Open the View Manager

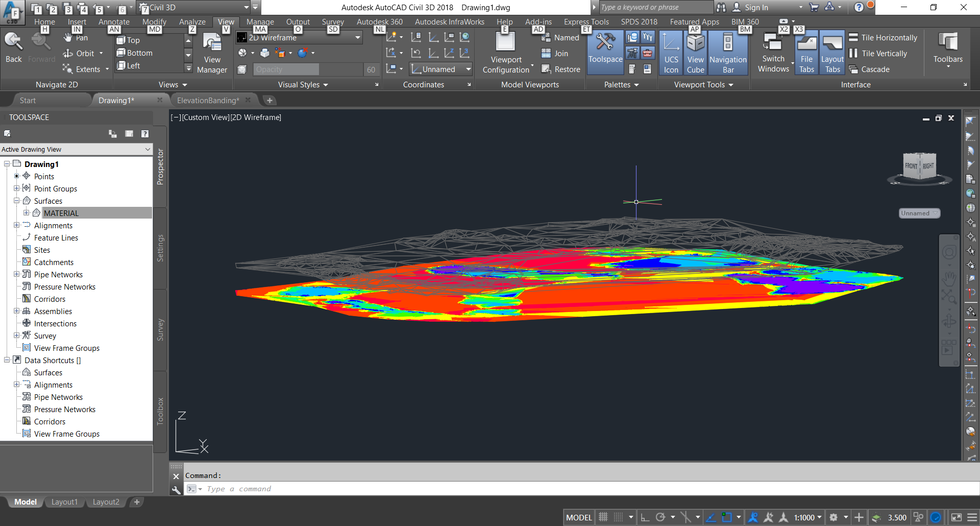[x=212, y=51]
